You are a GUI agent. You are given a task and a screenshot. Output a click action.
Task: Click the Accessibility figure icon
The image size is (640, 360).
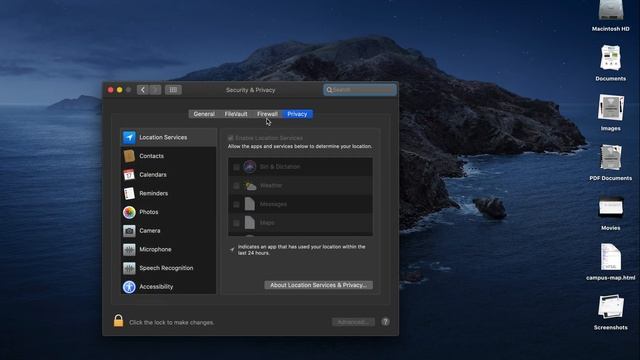point(129,287)
